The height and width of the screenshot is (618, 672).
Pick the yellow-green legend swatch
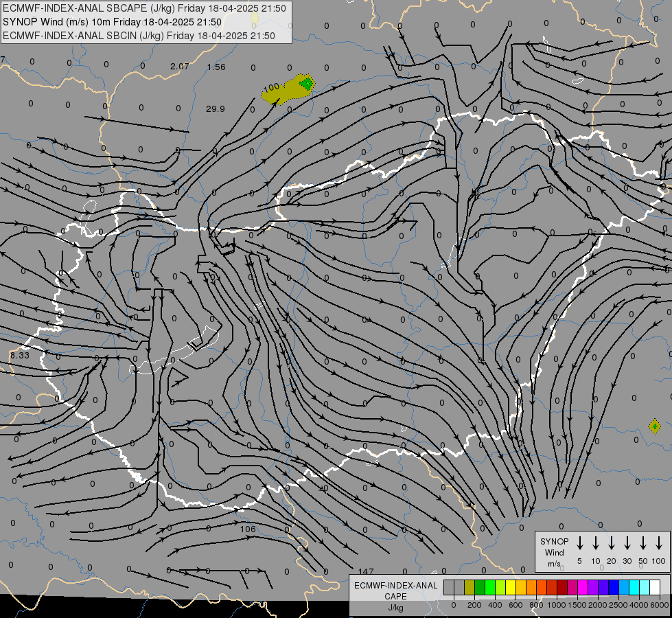[500, 587]
